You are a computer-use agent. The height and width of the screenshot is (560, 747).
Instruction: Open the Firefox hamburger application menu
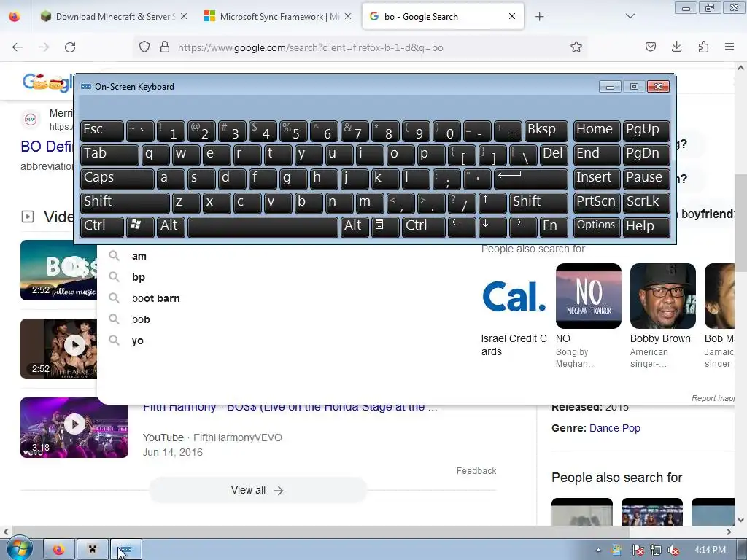click(x=729, y=47)
